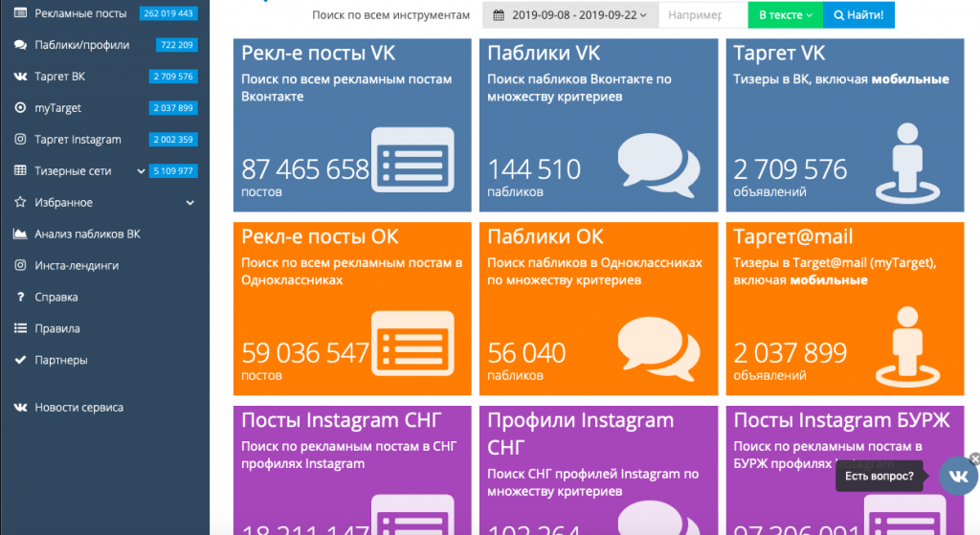The image size is (980, 535).
Task: Click the 56 040 publics count
Action: pyautogui.click(x=526, y=353)
